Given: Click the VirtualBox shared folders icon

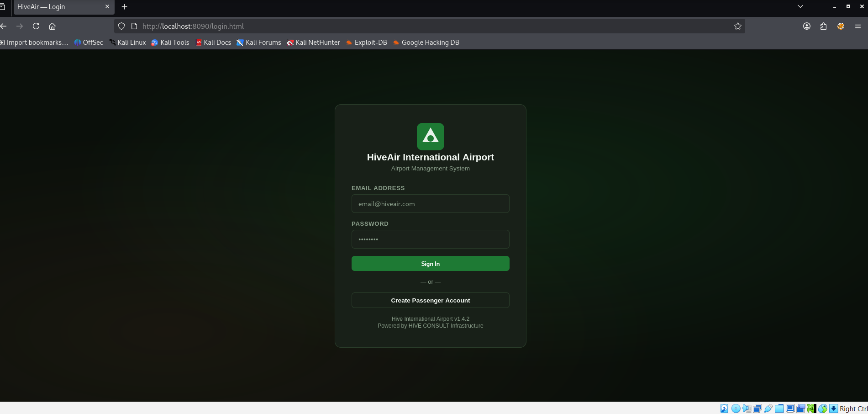Looking at the screenshot, I should (x=779, y=409).
